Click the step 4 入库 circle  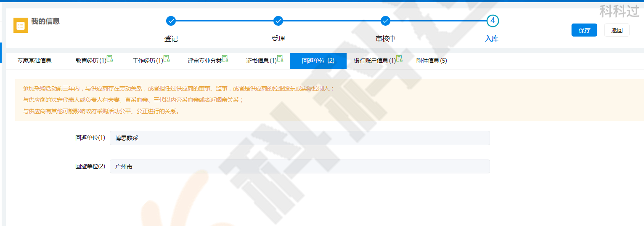tap(493, 21)
